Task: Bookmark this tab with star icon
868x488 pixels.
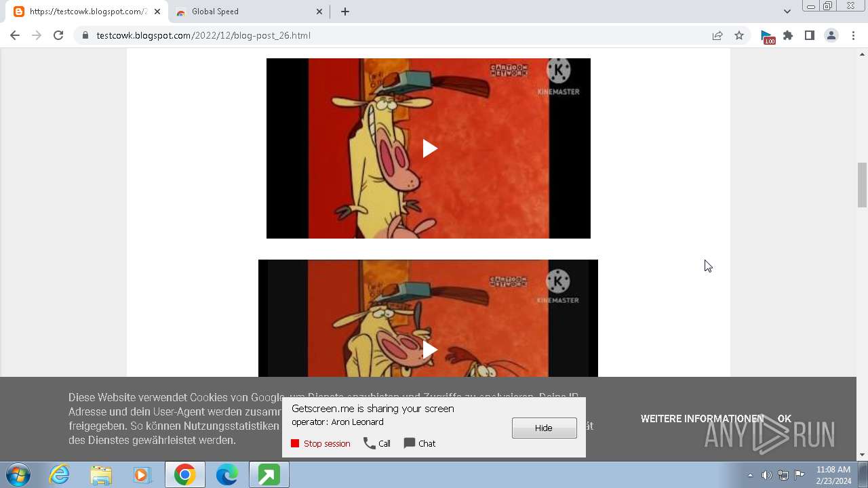Action: (x=739, y=35)
